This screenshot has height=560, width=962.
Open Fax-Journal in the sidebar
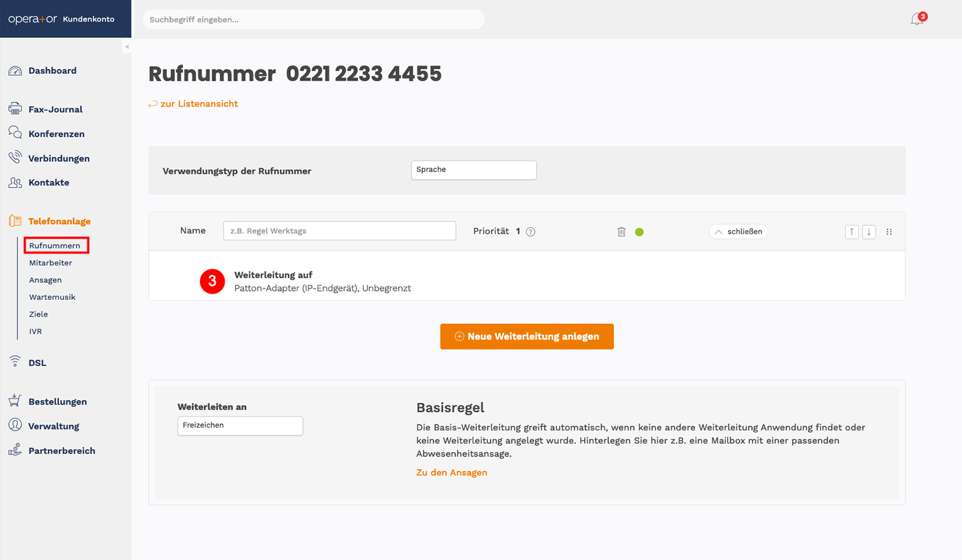[x=55, y=110]
